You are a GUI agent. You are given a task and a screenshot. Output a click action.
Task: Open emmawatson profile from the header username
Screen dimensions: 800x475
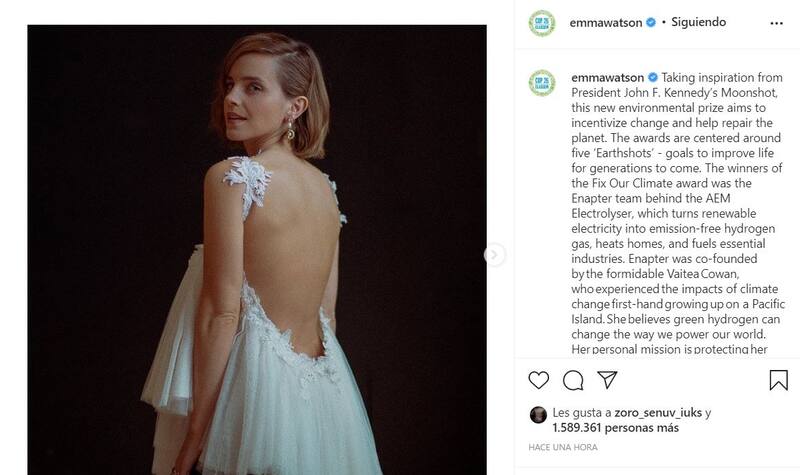[606, 21]
